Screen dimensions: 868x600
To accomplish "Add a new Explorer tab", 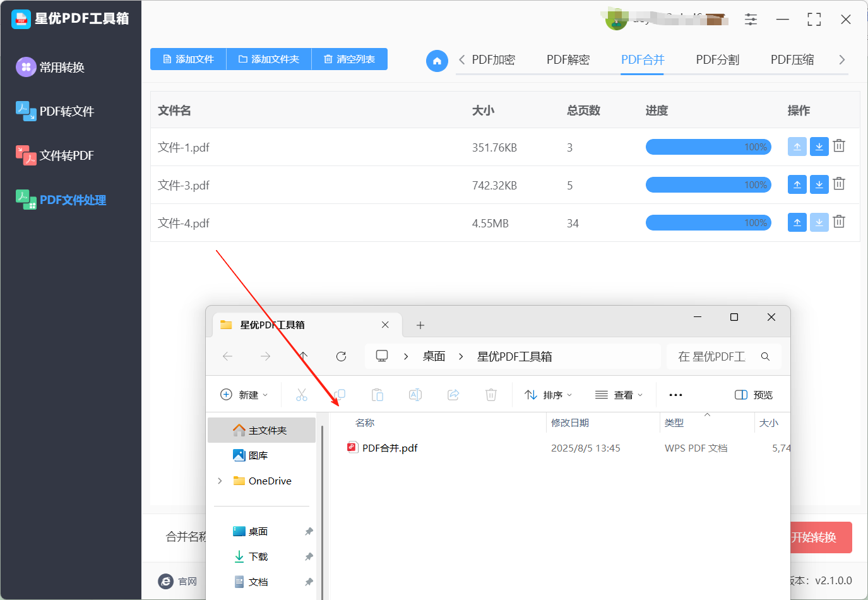I will [x=420, y=325].
